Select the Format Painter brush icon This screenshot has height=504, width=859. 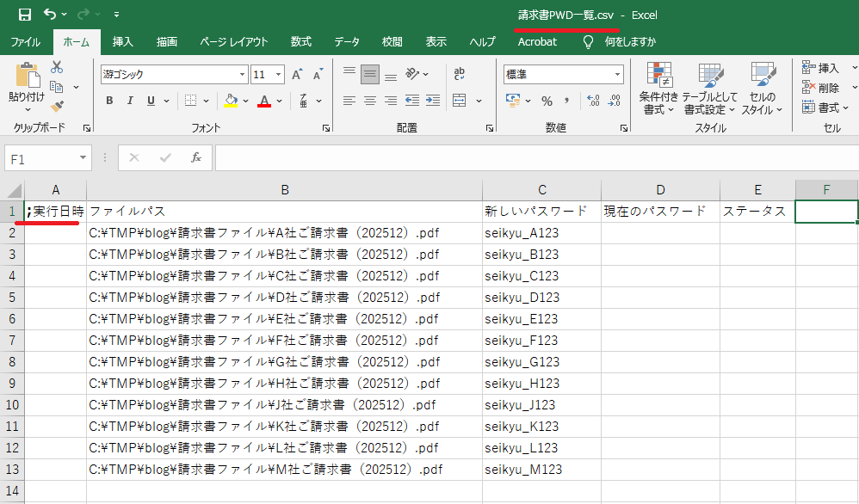coord(58,107)
